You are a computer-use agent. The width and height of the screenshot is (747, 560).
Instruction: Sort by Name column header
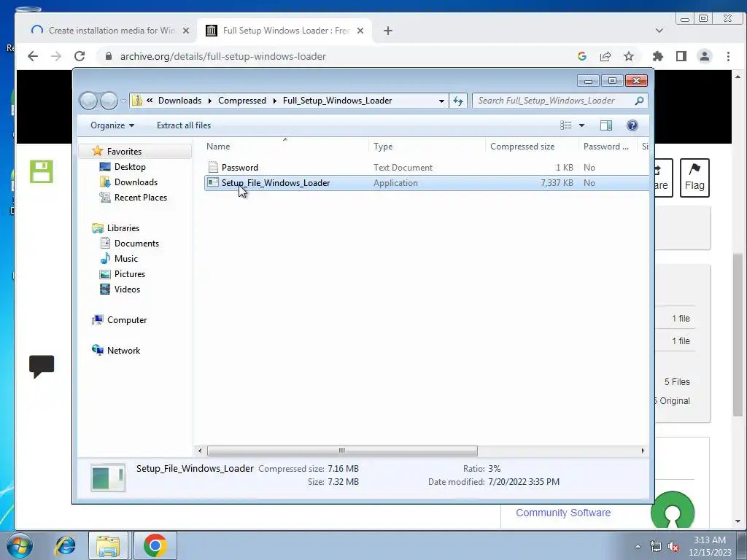pyautogui.click(x=286, y=146)
